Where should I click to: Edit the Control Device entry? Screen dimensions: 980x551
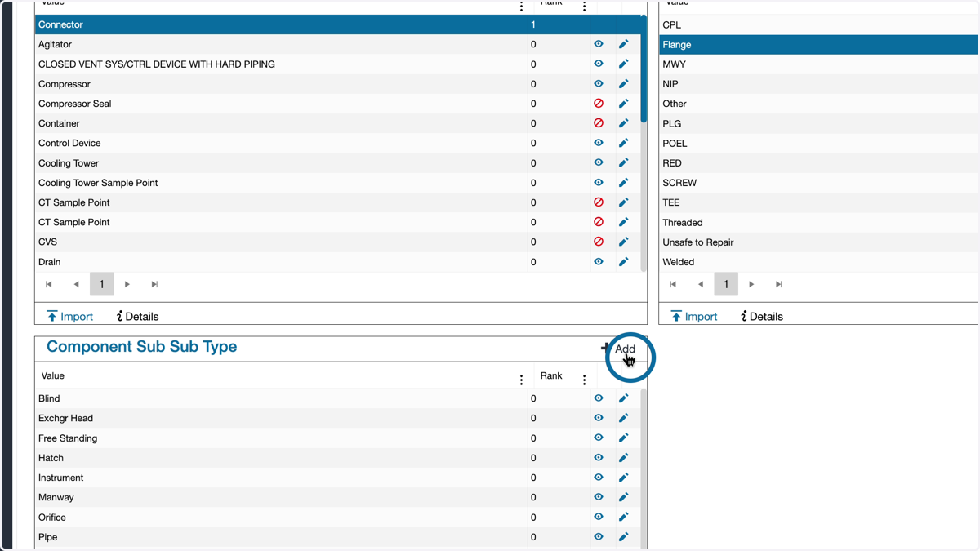coord(623,143)
